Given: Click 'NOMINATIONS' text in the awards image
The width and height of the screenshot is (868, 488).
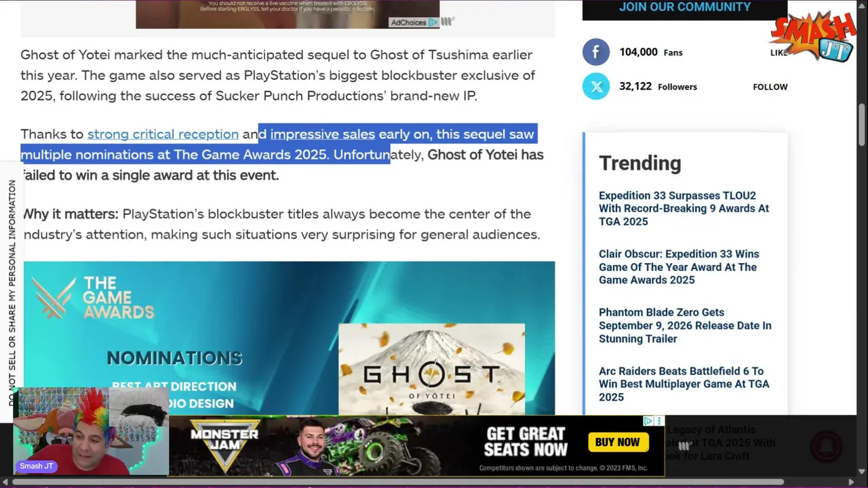Looking at the screenshot, I should click(174, 358).
